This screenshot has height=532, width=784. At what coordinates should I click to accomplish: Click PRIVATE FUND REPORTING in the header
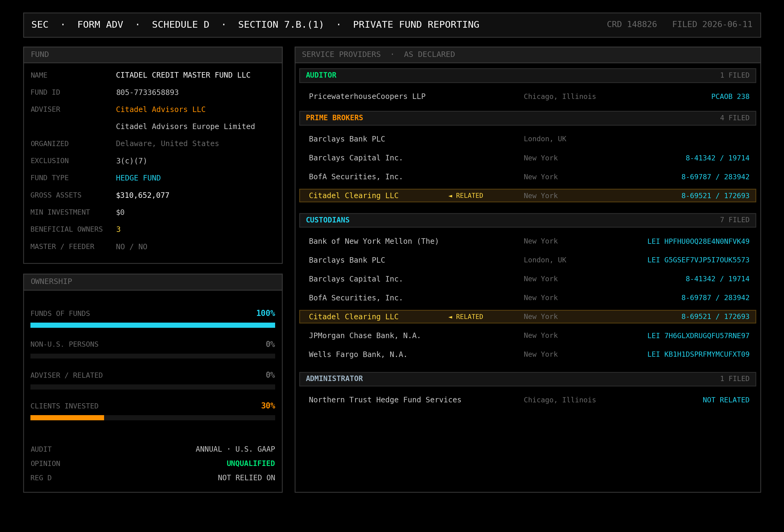click(416, 25)
